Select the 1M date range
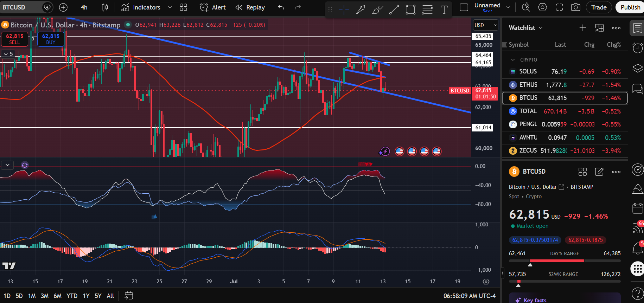Screen dimensions: 644x303 32,296
